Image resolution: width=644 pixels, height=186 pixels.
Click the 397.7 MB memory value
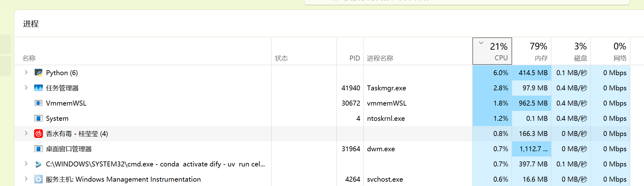[x=533, y=164]
